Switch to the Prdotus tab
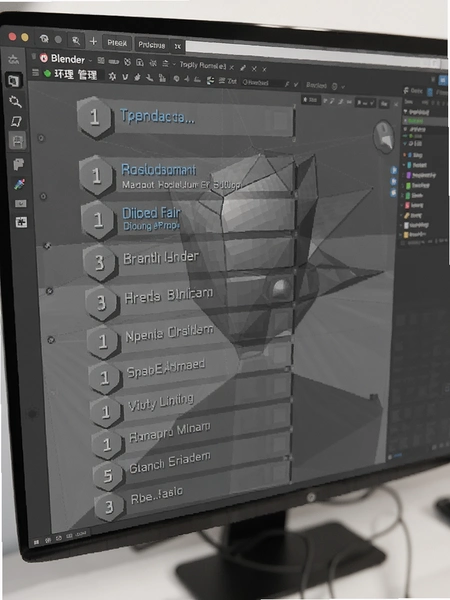This screenshot has width=450, height=600. (152, 45)
